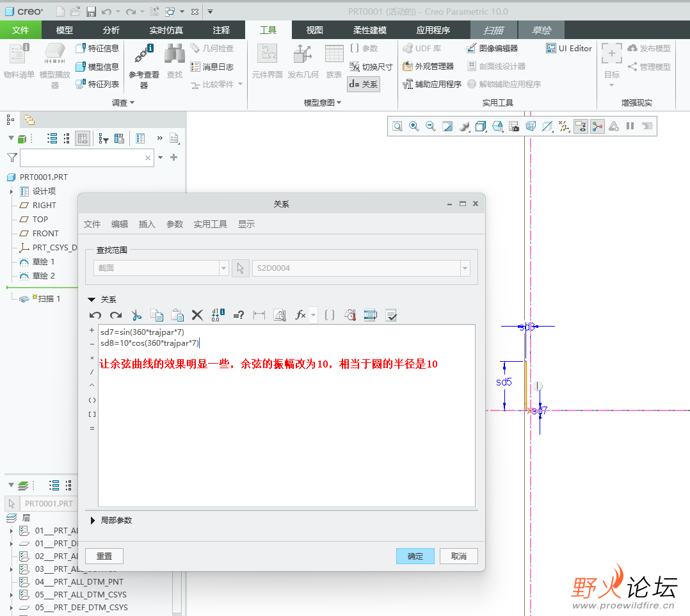Click layer 04__PRT_ALL_DTM_PNT
The height and width of the screenshot is (616, 690).
(72, 582)
